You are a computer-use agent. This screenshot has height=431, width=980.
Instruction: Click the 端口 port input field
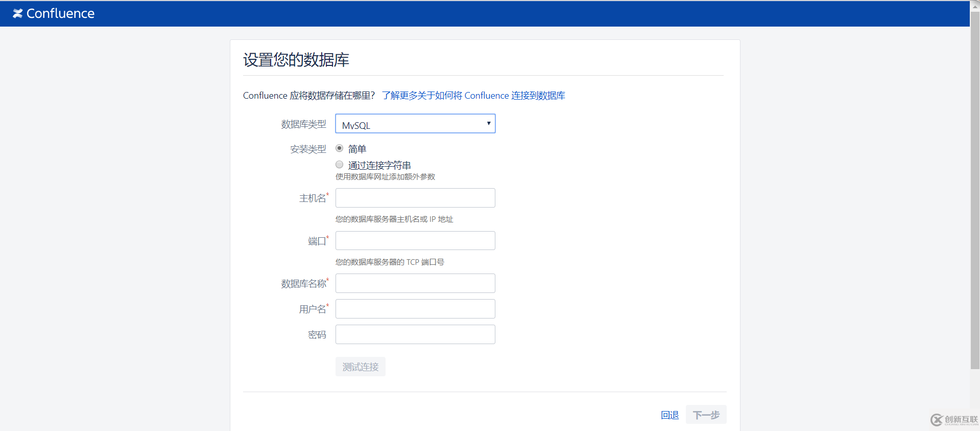415,241
